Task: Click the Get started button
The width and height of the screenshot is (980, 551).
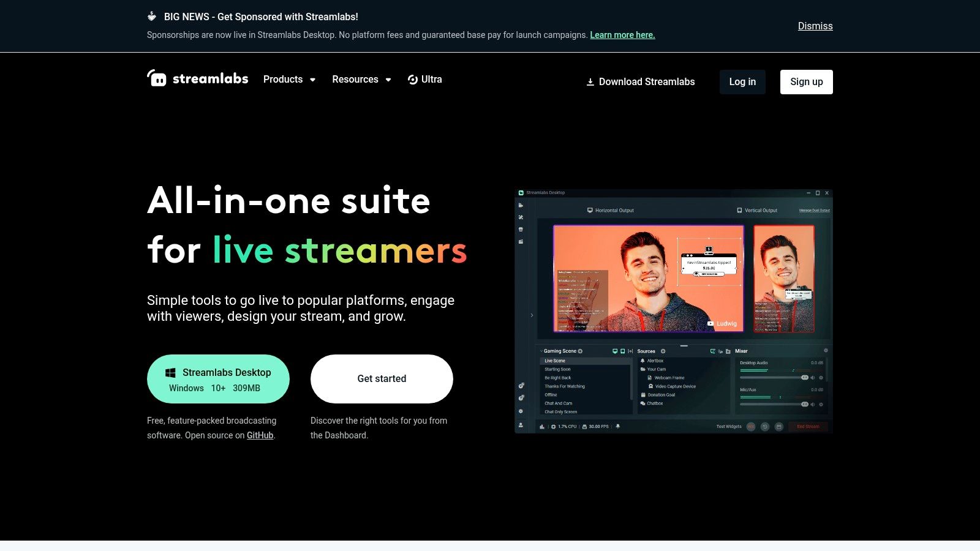Action: [x=382, y=378]
